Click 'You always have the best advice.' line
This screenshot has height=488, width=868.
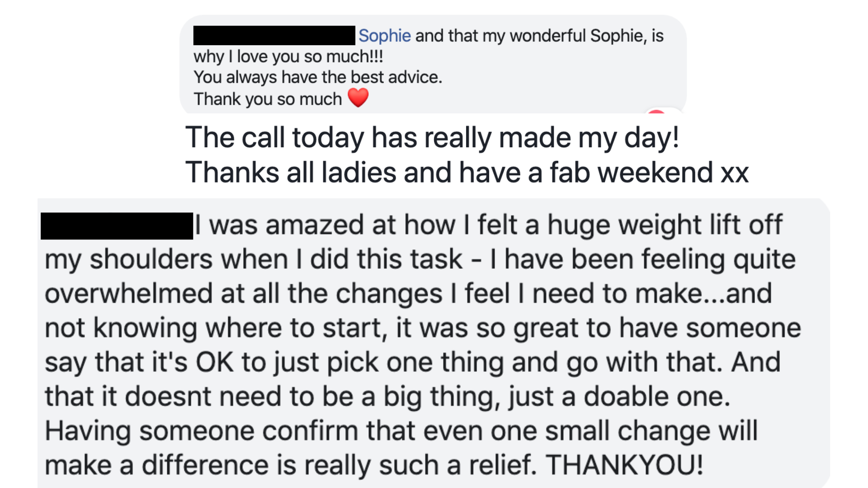[317, 77]
